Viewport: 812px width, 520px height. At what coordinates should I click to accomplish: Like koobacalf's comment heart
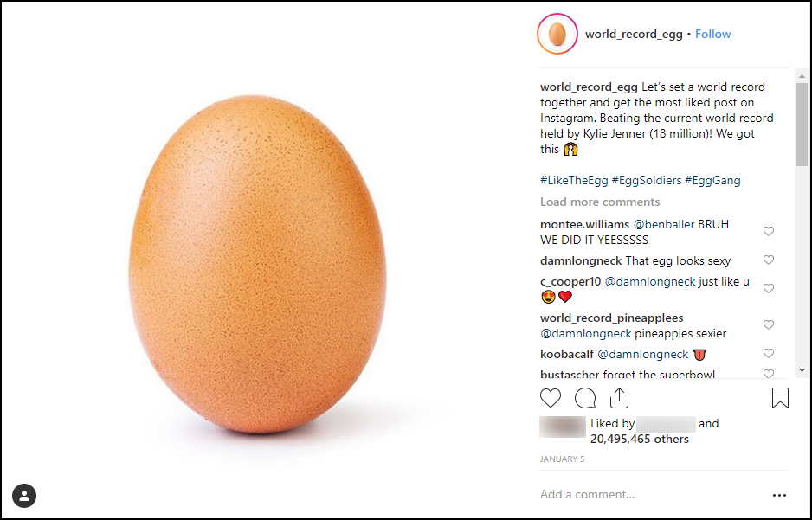[769, 353]
